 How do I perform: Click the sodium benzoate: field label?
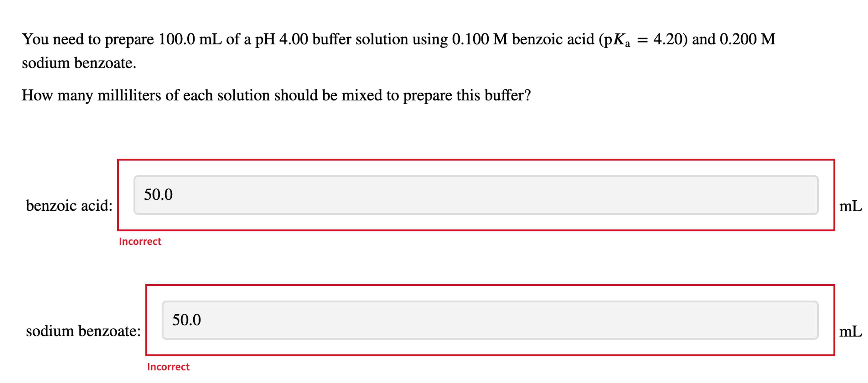(84, 331)
